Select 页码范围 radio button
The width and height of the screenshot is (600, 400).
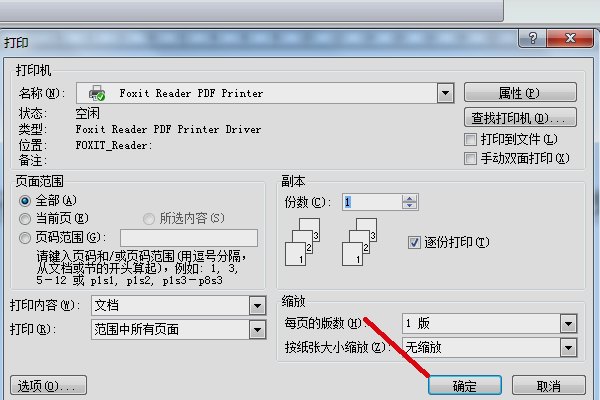pos(25,238)
